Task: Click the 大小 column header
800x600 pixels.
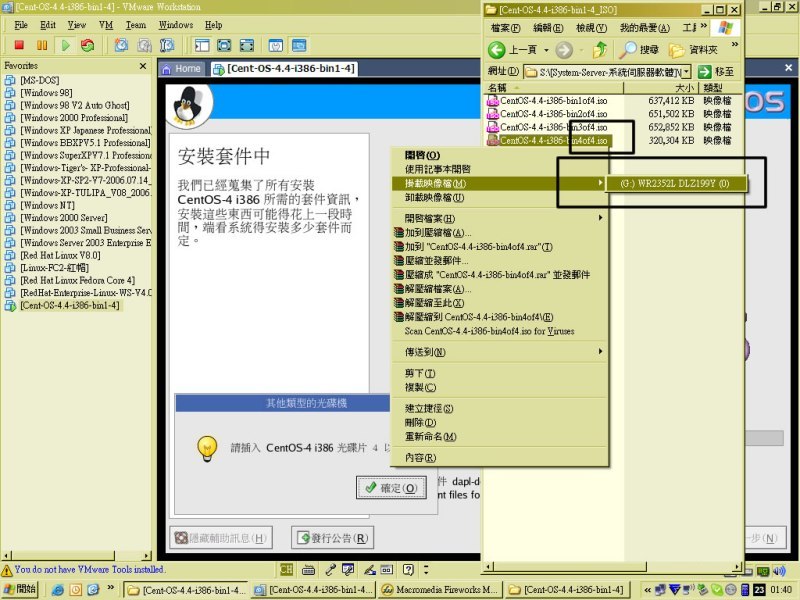Action: [661, 88]
